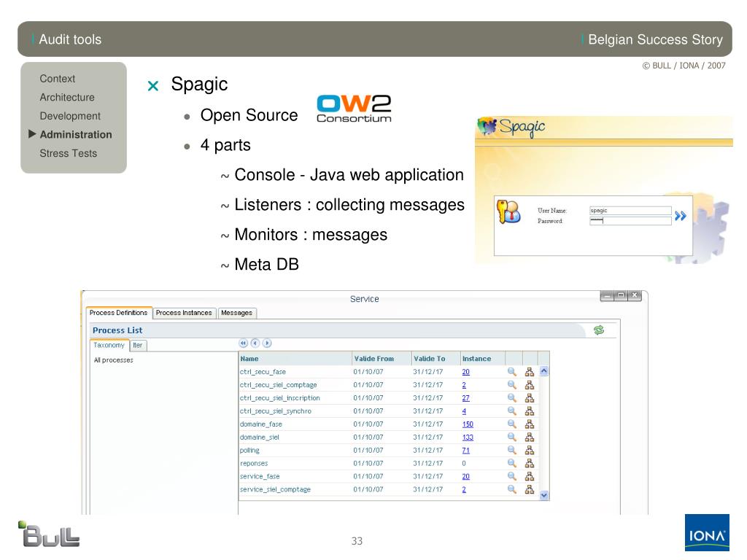
Task: Click the Name column header
Action: point(295,359)
